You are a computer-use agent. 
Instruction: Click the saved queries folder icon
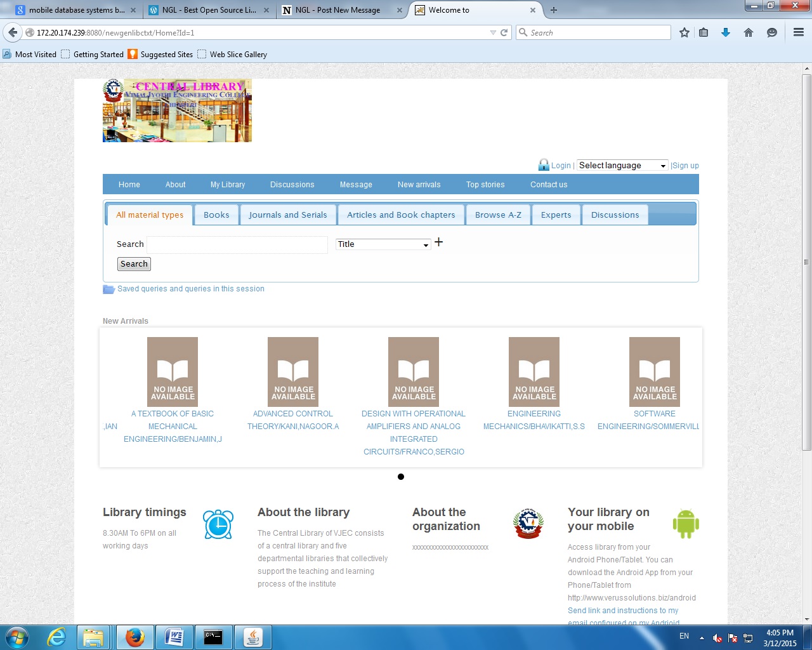(x=108, y=289)
